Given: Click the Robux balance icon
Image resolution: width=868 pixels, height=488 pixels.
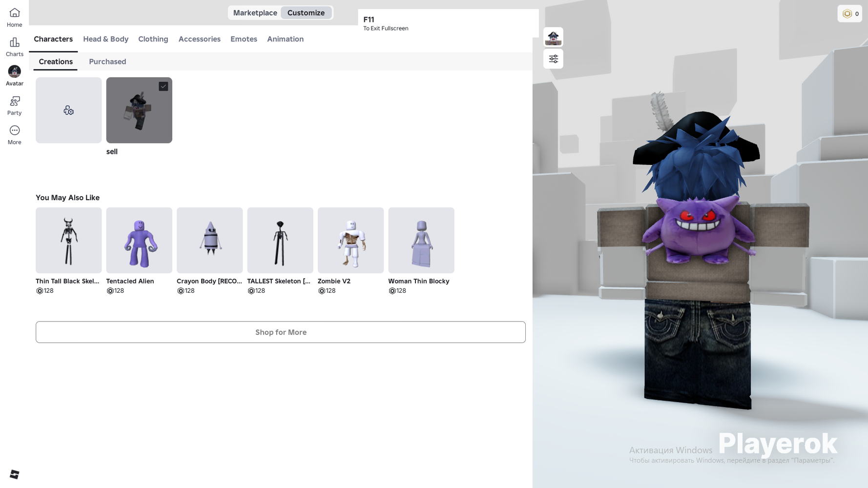Looking at the screenshot, I should (847, 14).
